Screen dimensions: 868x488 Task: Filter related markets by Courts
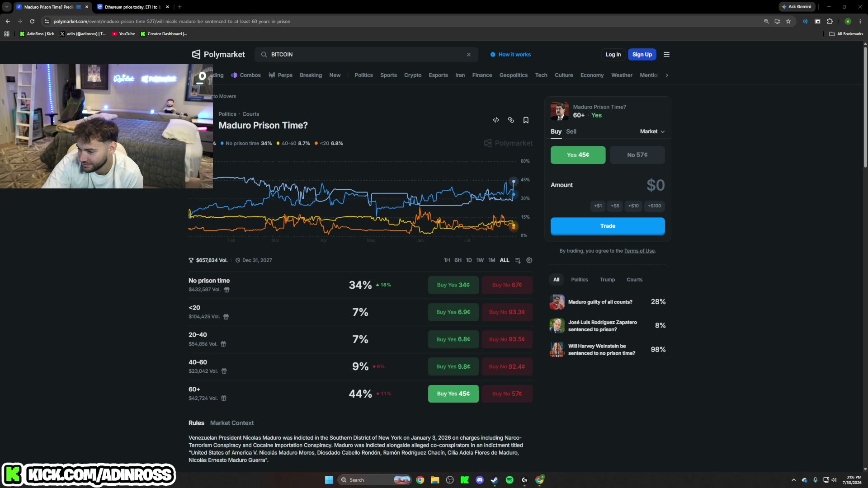pos(635,280)
